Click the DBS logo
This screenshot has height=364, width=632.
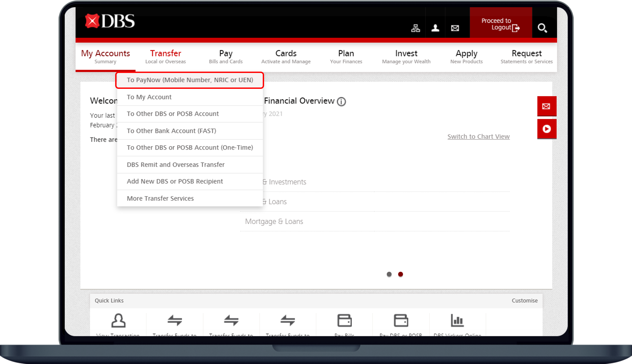[110, 21]
